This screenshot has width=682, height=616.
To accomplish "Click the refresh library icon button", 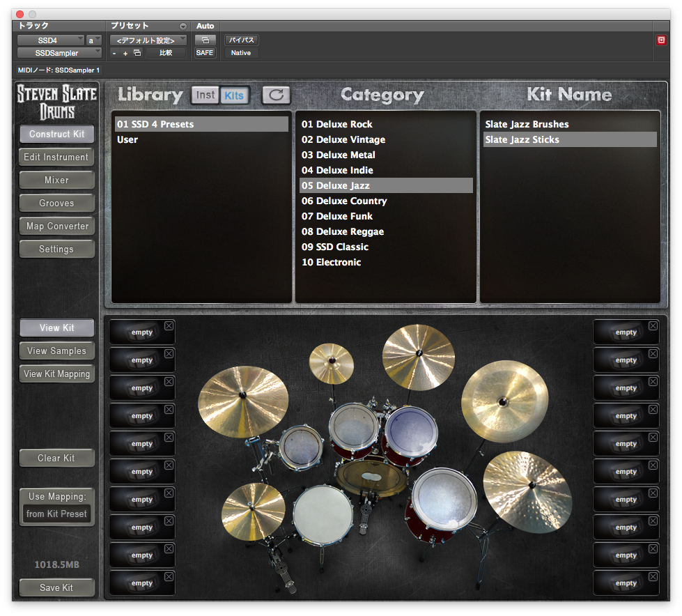I will pos(276,95).
